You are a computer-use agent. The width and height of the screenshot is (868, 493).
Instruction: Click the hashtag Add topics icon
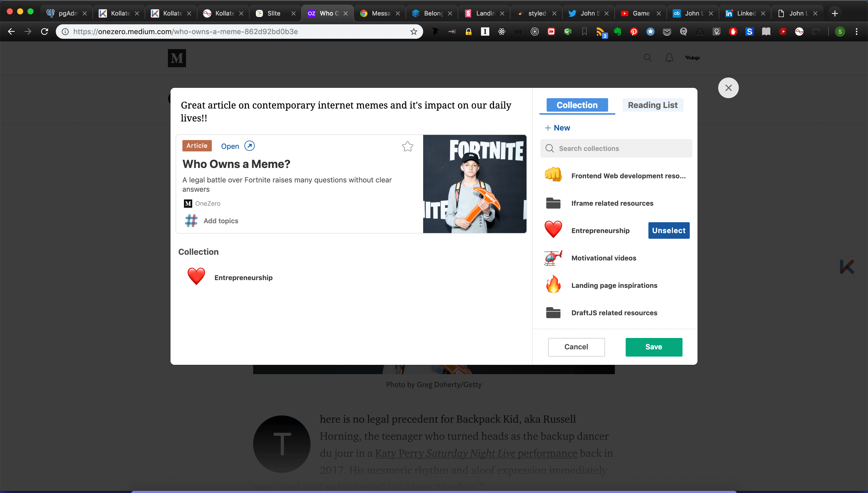point(191,221)
